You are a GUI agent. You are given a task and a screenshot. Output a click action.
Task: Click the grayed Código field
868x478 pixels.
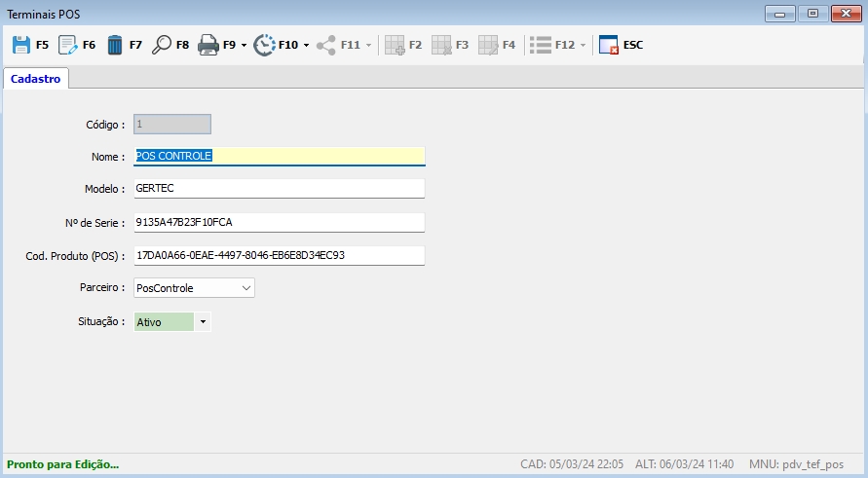pyautogui.click(x=172, y=125)
